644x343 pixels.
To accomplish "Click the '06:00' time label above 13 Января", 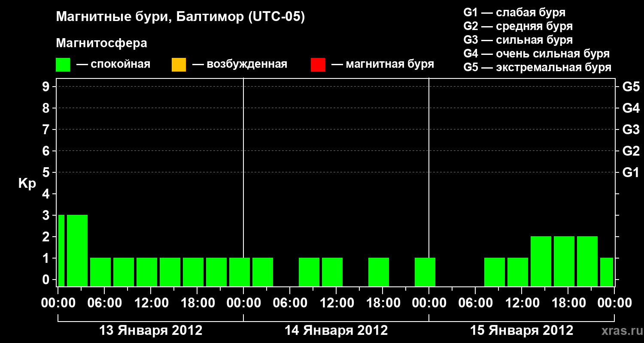I will pos(104,303).
